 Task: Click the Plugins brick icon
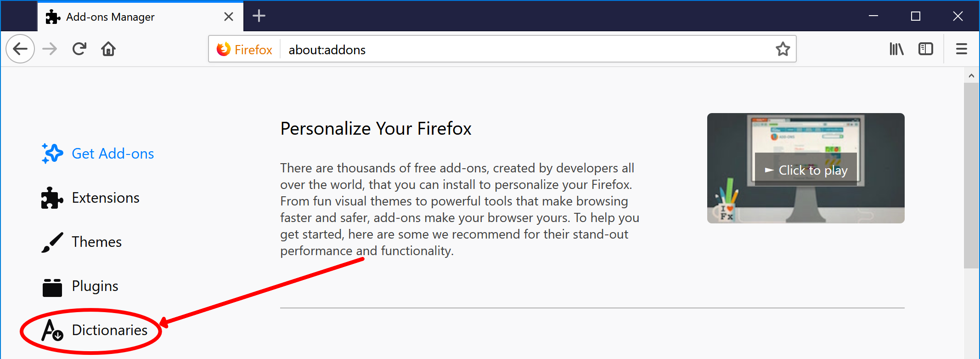pos(52,288)
